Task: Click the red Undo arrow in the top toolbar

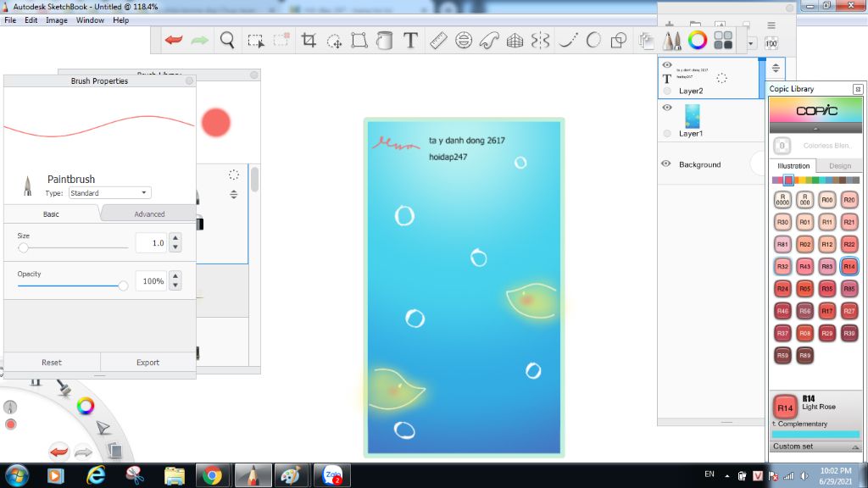Action: click(174, 40)
